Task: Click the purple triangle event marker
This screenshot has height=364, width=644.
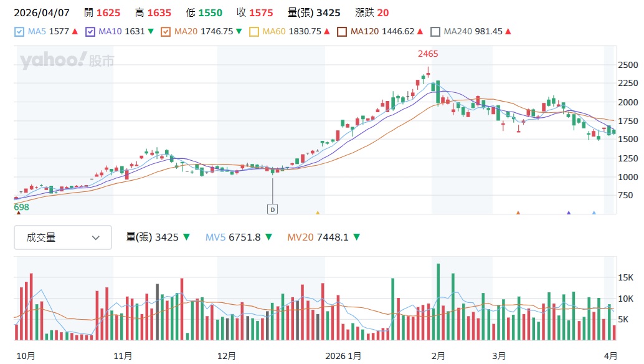Action: pos(568,213)
